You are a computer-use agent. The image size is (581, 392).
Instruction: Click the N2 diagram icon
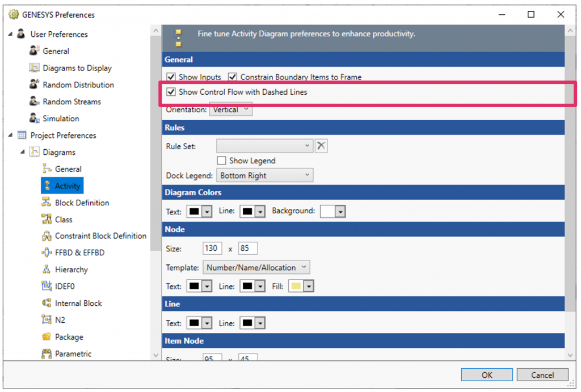pyautogui.click(x=47, y=320)
